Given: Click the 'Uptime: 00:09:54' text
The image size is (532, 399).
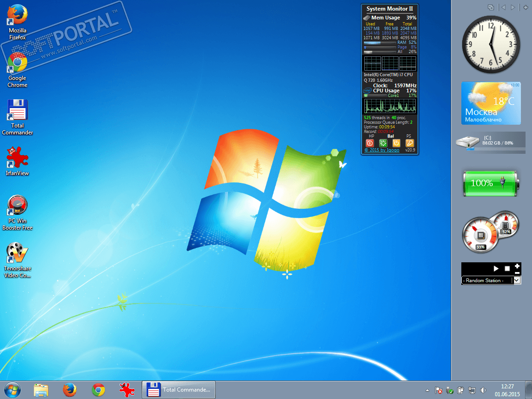Looking at the screenshot, I should click(x=379, y=127).
